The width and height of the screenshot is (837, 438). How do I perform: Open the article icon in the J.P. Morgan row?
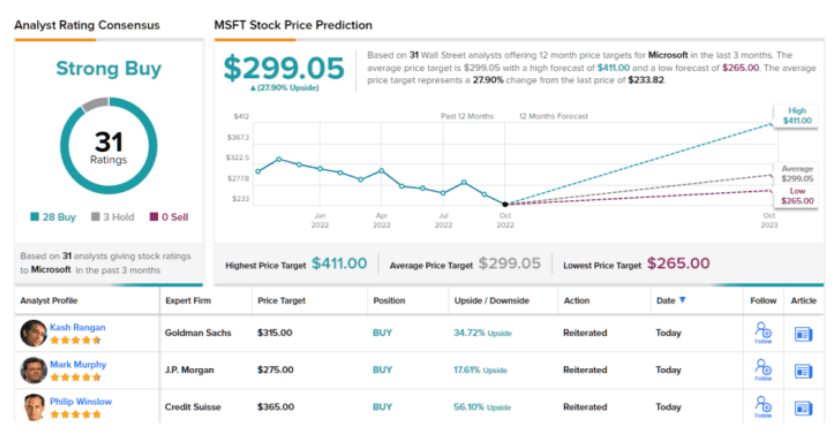(x=803, y=370)
